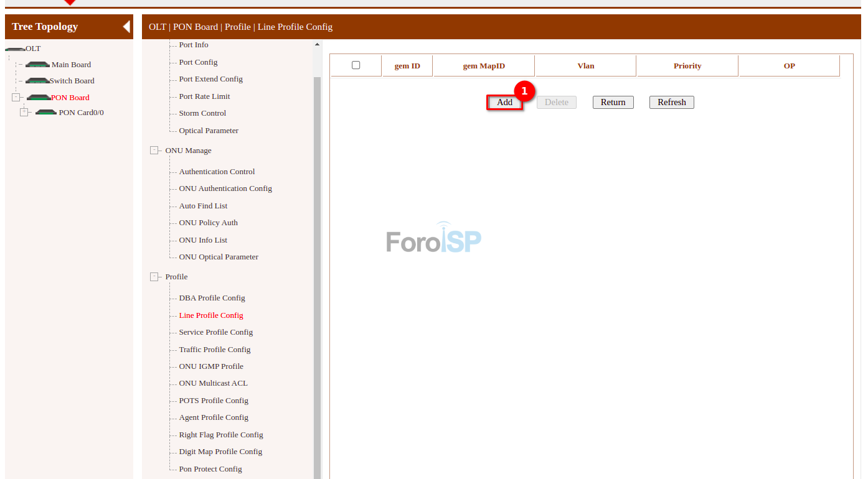Open Service Profile Config menu item
Screen dimensions: 868x479
(215, 332)
